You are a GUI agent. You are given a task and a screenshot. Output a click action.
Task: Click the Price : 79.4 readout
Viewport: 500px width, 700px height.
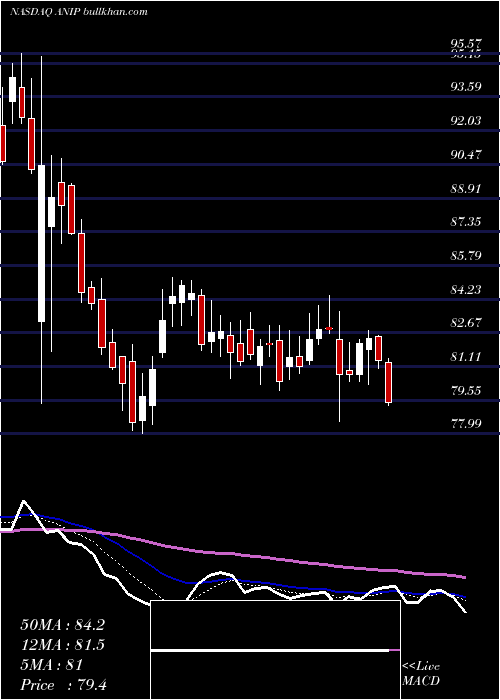(63, 685)
